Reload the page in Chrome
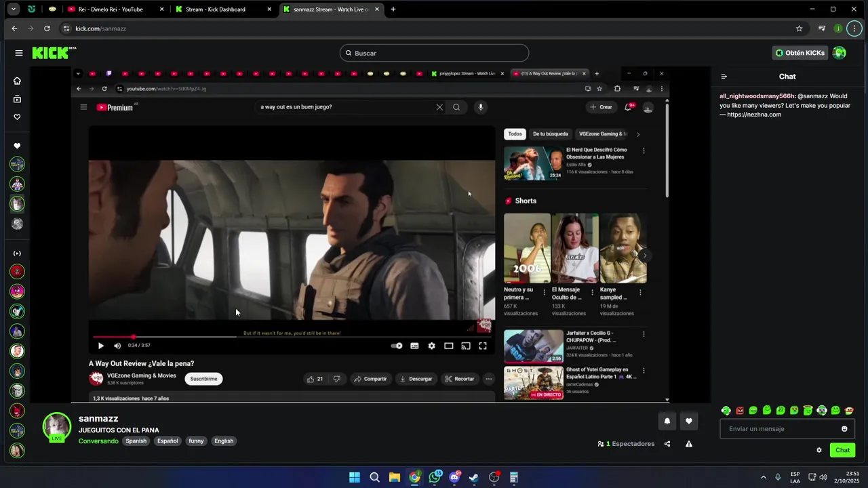The width and height of the screenshot is (868, 488). tap(47, 28)
